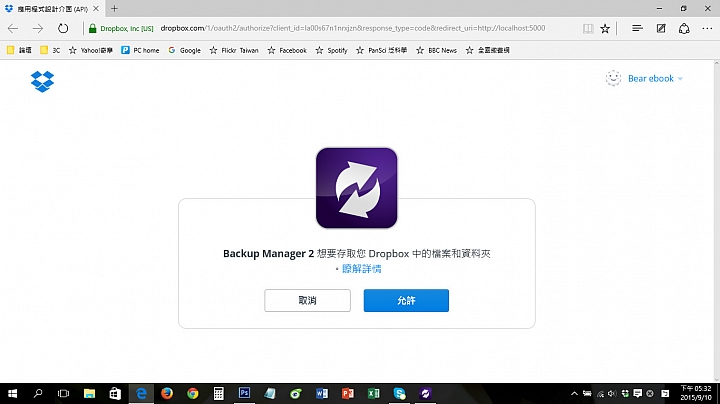720x404 pixels.
Task: Refresh the page
Action: point(63,28)
